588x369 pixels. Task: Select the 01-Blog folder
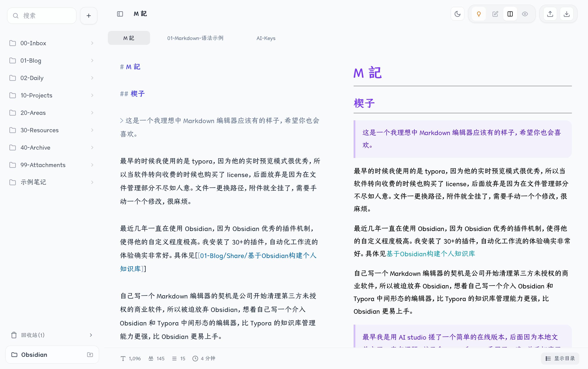[52, 60]
